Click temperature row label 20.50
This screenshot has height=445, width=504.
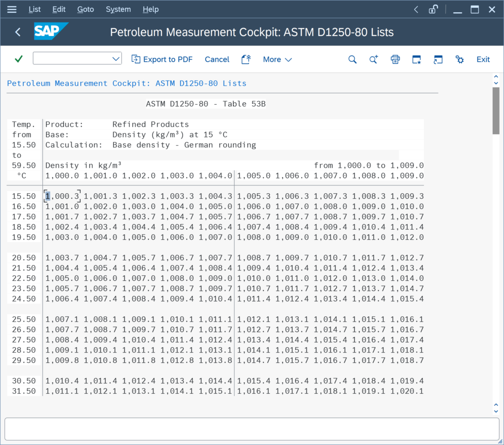[x=24, y=258]
